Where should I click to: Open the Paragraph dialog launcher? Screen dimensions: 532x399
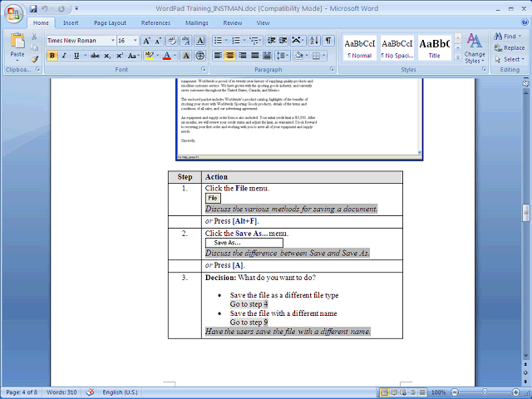pos(332,69)
